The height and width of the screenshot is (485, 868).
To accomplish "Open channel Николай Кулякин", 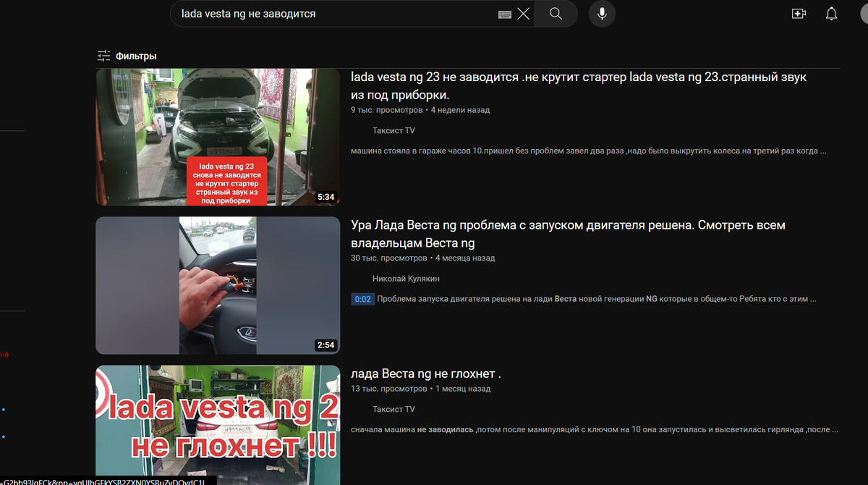I will [406, 279].
